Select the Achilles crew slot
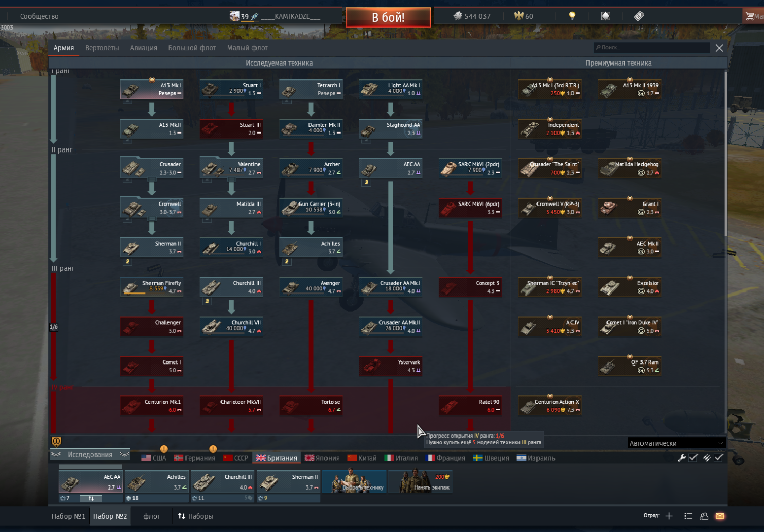 coord(156,482)
